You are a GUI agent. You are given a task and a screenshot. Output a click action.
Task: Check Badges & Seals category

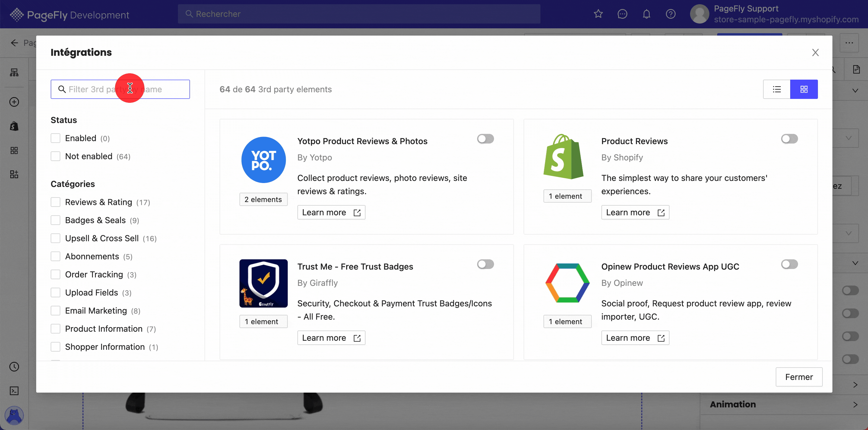pos(55,220)
